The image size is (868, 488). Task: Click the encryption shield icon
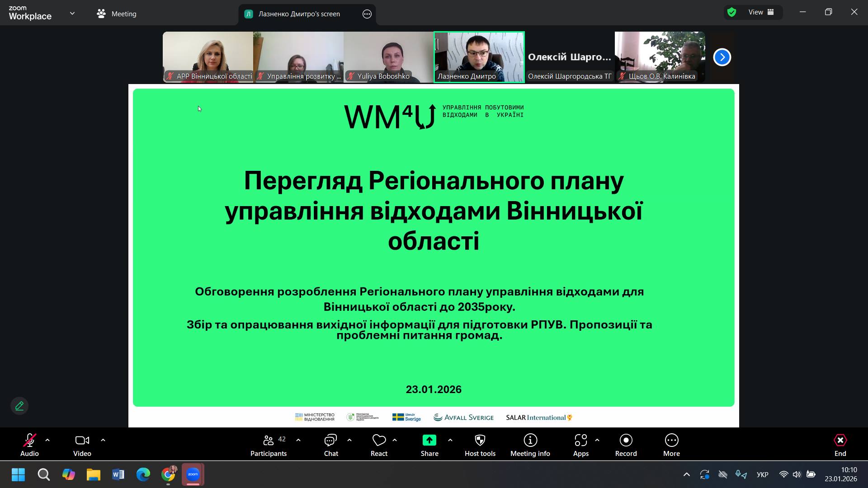732,12
